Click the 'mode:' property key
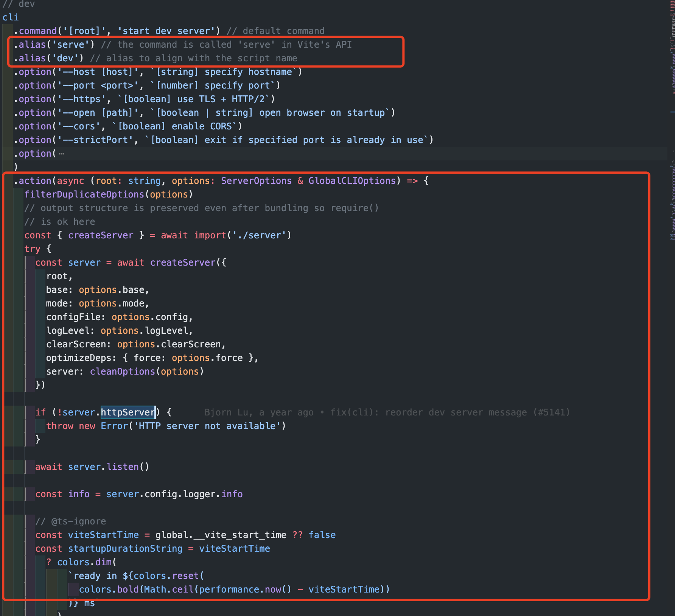 [x=59, y=303]
